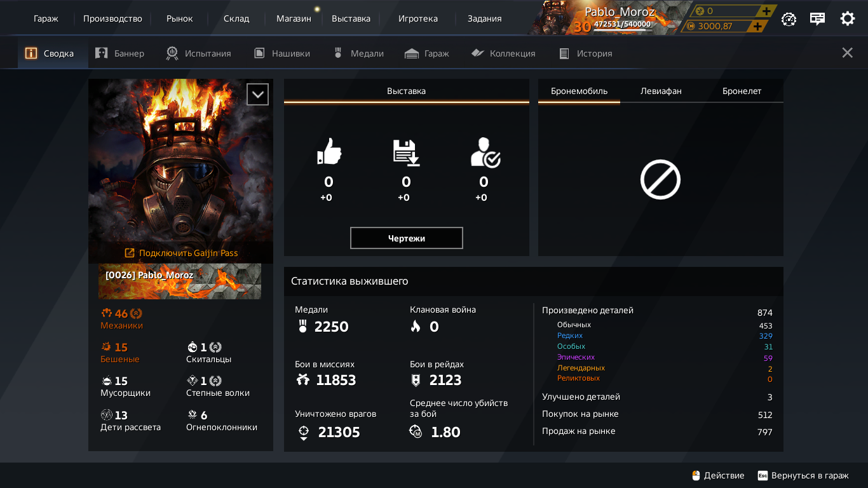Click the Испытания badge icon
This screenshot has height=488, width=868.
coord(172,53)
